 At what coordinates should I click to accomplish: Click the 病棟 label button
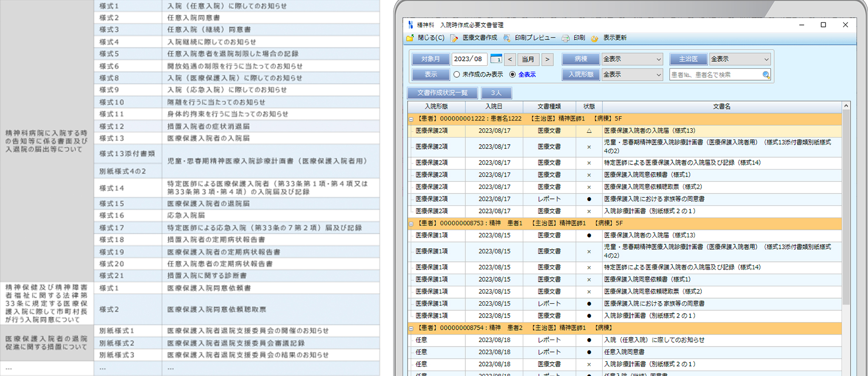coord(581,59)
